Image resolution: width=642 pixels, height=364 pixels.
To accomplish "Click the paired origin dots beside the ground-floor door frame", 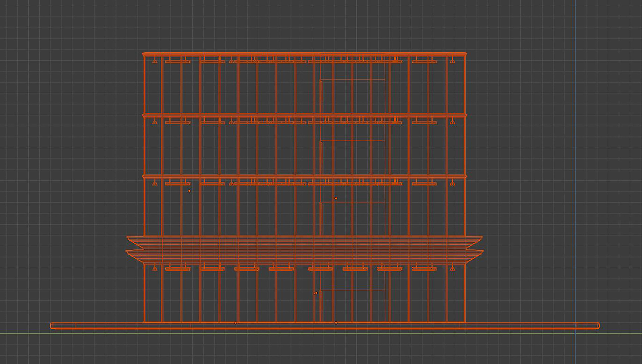I will [315, 293].
